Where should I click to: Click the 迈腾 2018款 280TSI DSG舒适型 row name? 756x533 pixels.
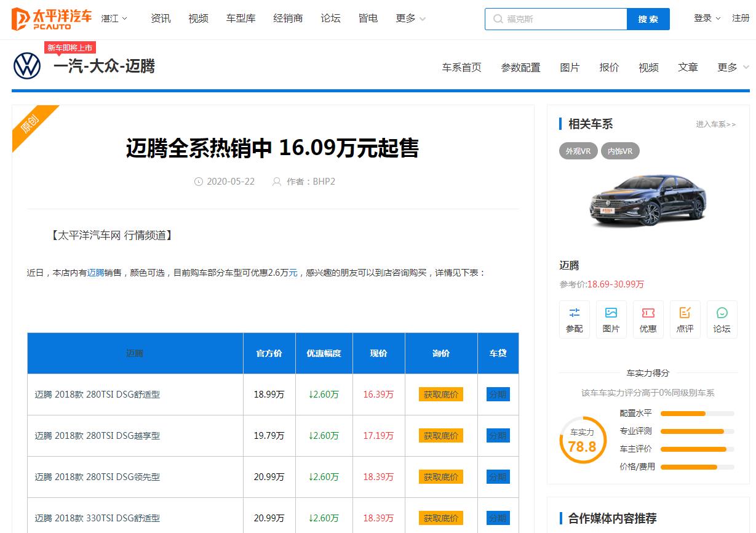(97, 395)
